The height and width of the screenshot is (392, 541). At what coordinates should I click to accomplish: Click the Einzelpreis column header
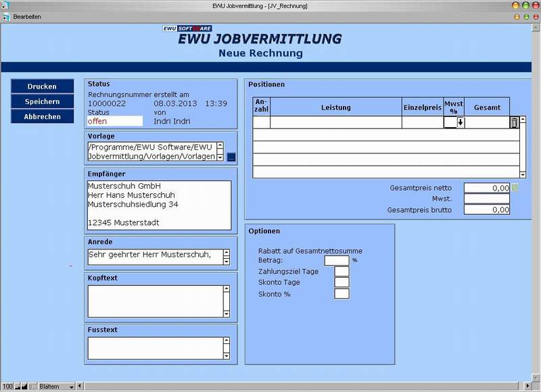point(423,107)
